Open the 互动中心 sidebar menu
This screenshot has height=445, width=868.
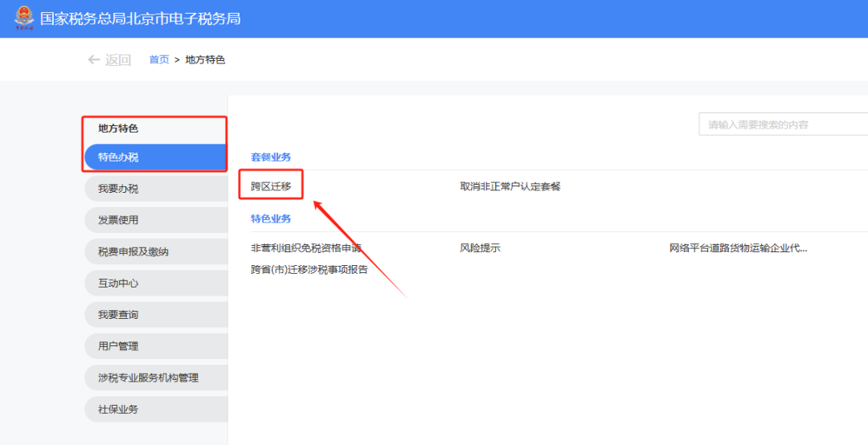pos(156,284)
